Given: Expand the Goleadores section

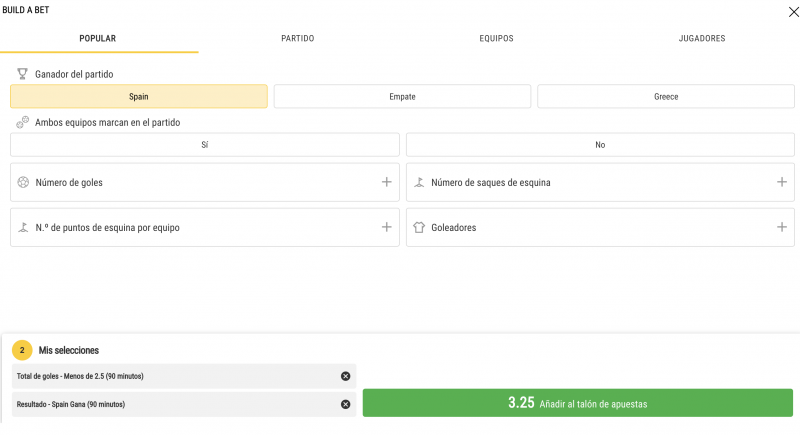Looking at the screenshot, I should [x=782, y=227].
